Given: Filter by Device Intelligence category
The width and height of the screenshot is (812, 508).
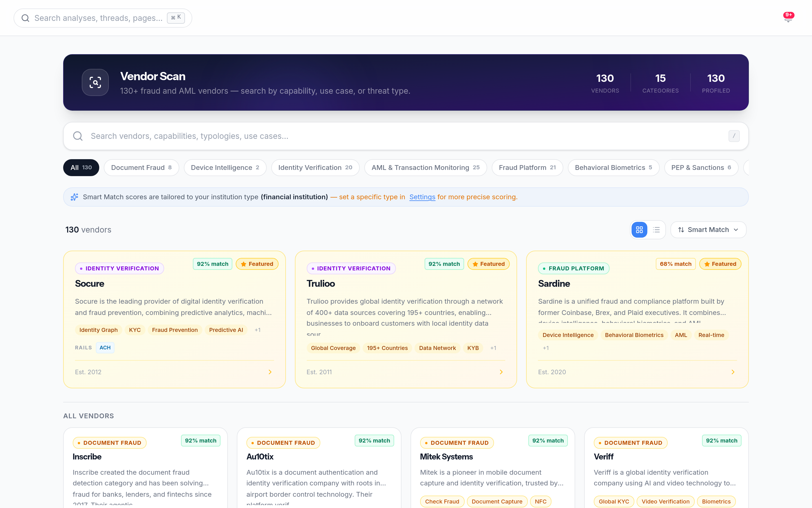Looking at the screenshot, I should 225,168.
